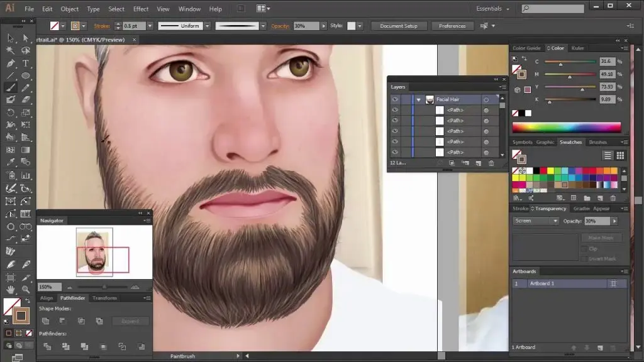
Task: Click the delete layer trash icon
Action: pos(491,163)
